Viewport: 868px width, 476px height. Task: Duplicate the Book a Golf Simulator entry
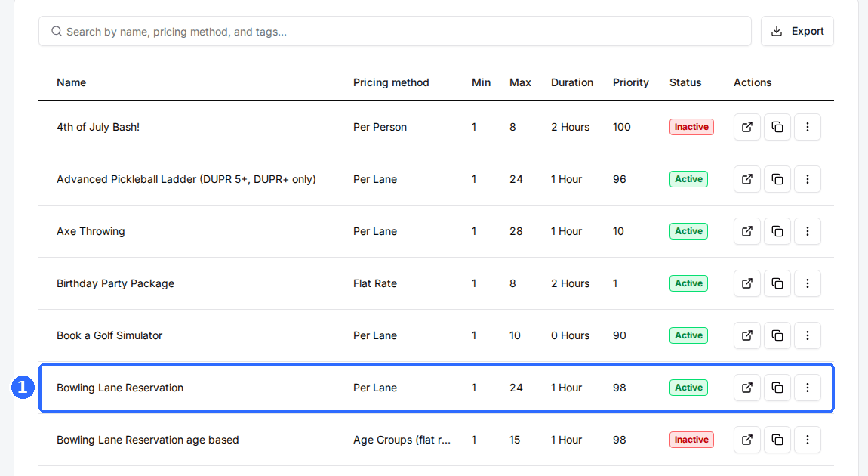(777, 335)
